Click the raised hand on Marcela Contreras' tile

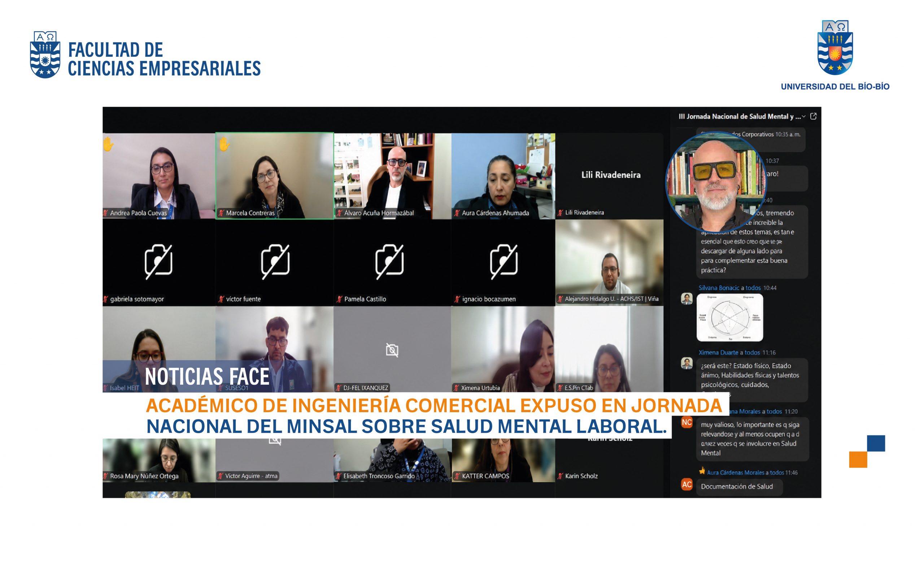pos(224,144)
